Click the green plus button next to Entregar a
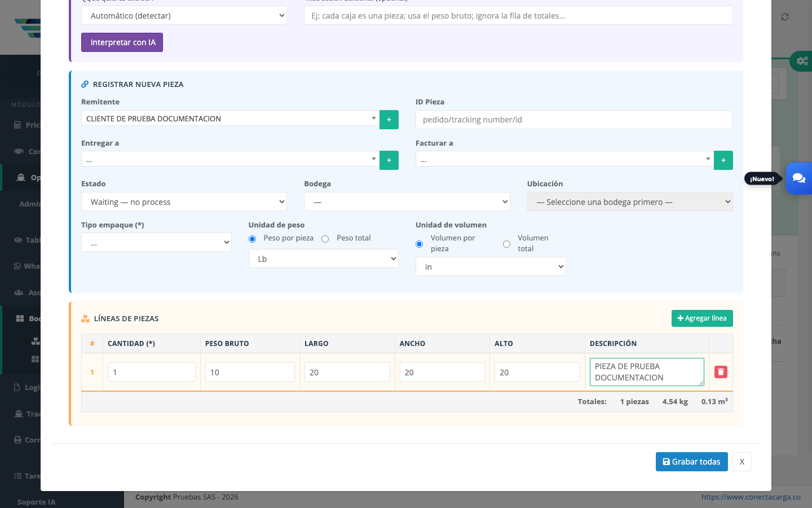The width and height of the screenshot is (812, 508). [x=389, y=160]
